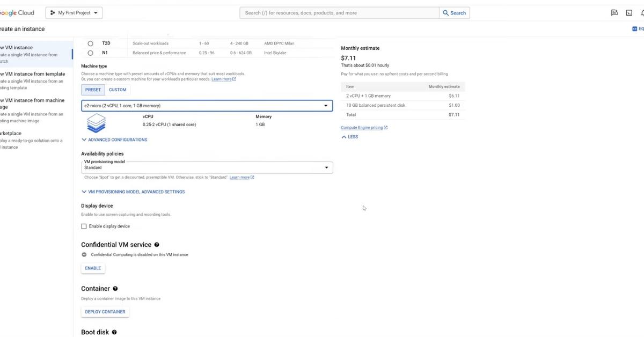The image size is (644, 337).
Task: Click help icon next to Confidential VM service
Action: point(157,245)
